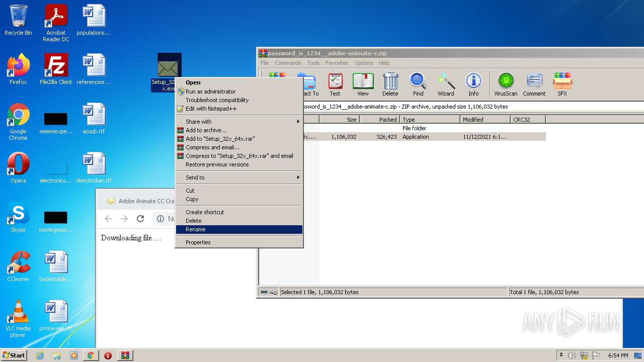Click the 6:54 PM taskbar clock
644x362 pixels.
pos(618,355)
